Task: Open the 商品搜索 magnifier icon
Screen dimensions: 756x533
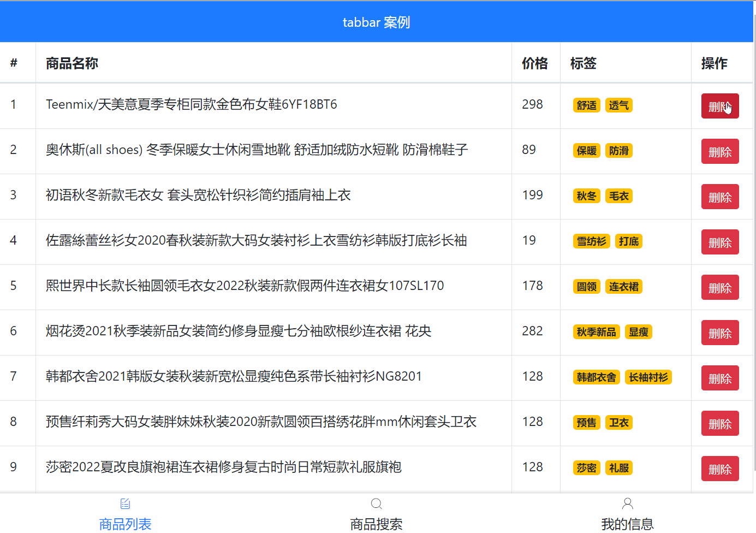Action: 376,504
